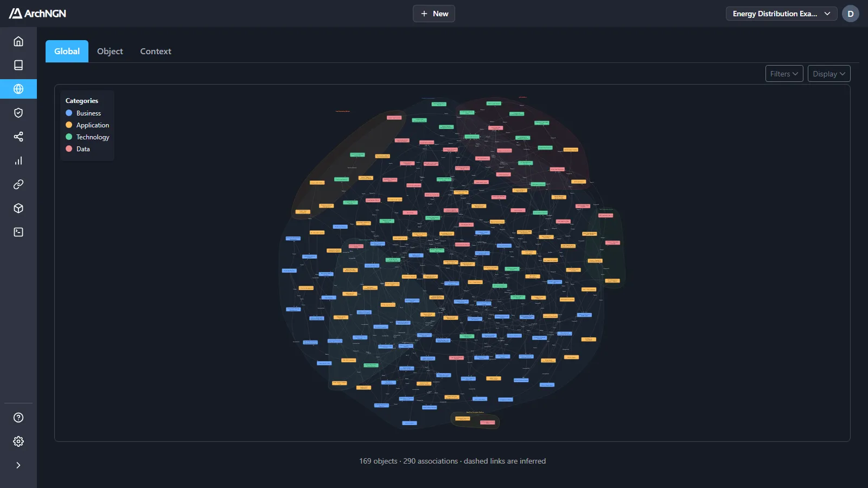Viewport: 868px width, 488px height.
Task: Open the share nodes sidebar icon
Action: [18, 137]
